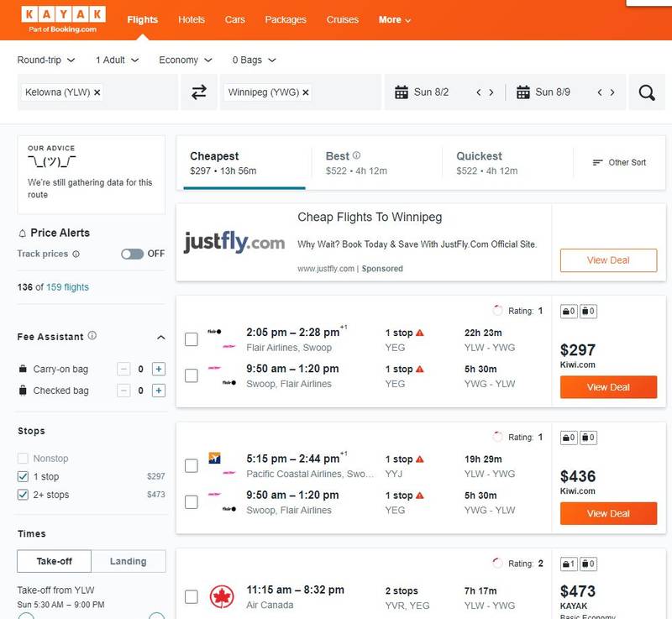Screen dimensions: 672x619
Task: Go to next departure date
Action: pyautogui.click(x=491, y=92)
